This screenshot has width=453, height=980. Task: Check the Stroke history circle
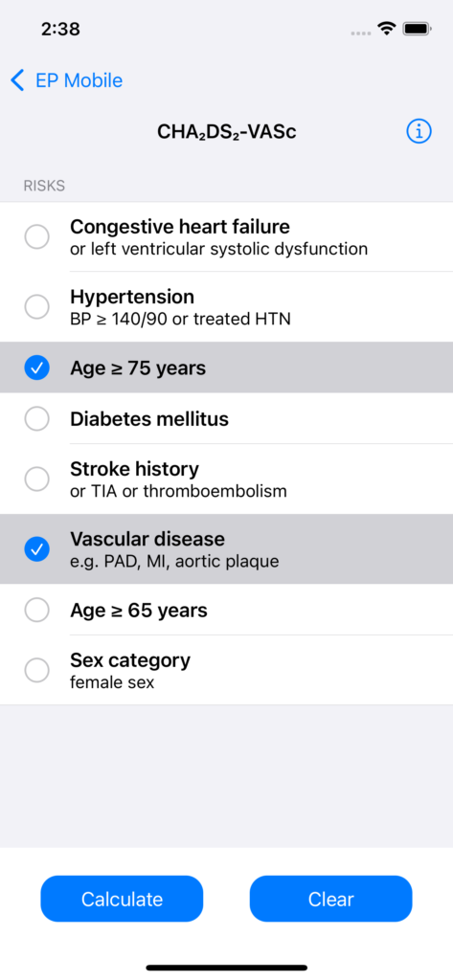[37, 479]
